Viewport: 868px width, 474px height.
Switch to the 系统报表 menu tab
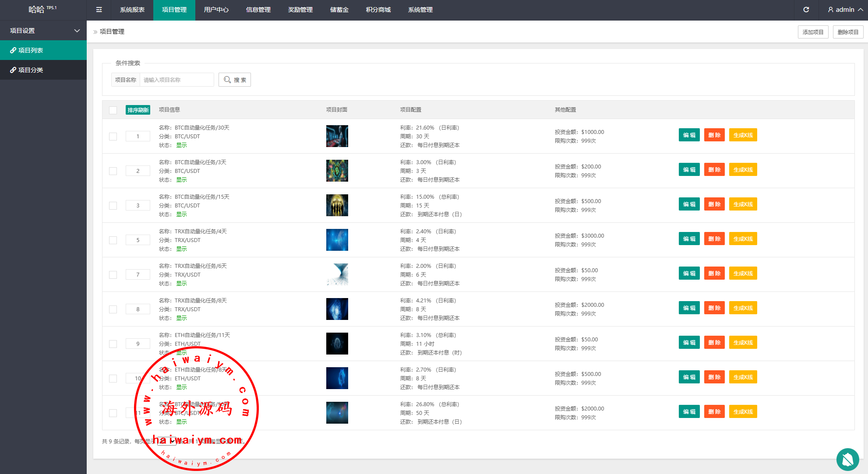click(132, 10)
